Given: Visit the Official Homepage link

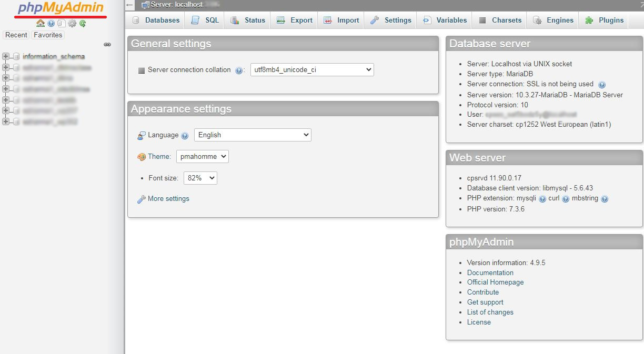Looking at the screenshot, I should pyautogui.click(x=496, y=282).
